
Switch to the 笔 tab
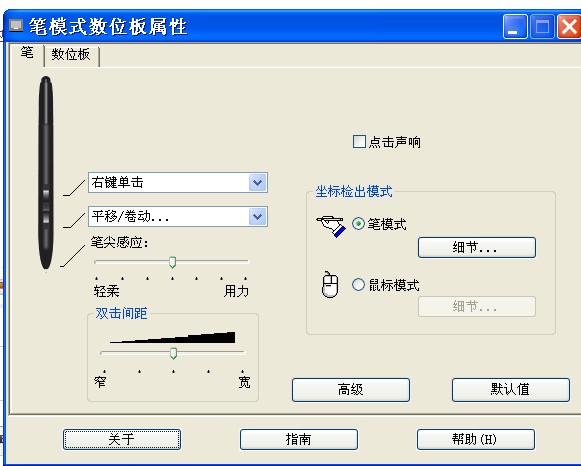[x=27, y=53]
